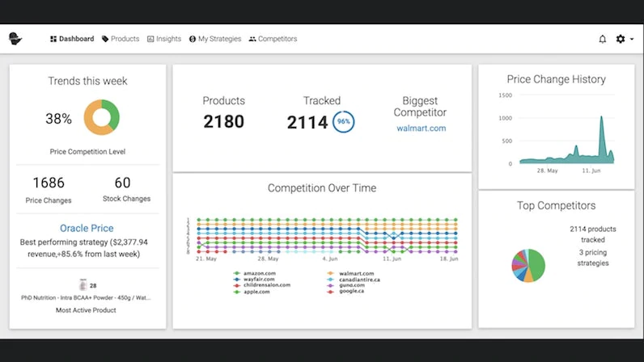Toggle wayfair.com legend entry
644x362 pixels.
[254, 279]
